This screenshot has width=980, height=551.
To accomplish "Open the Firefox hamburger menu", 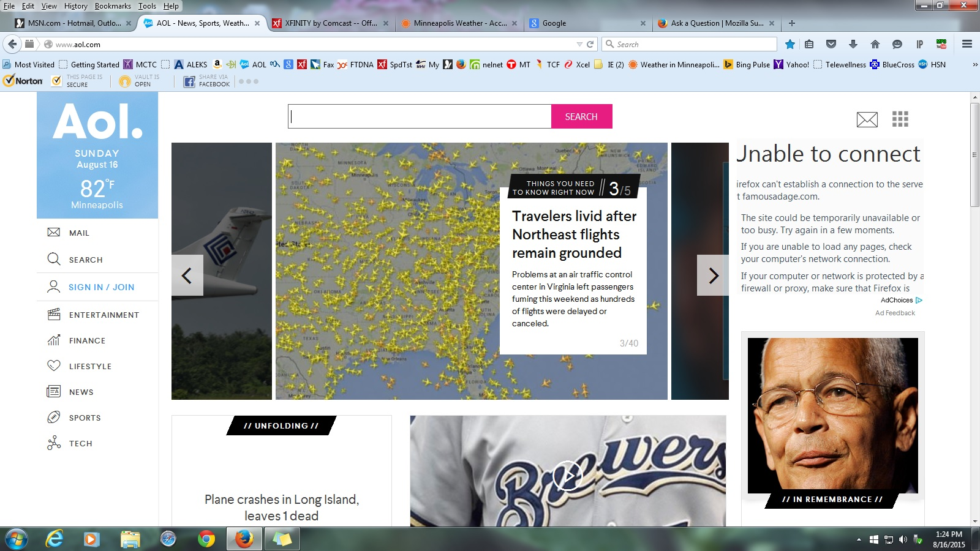I will 967,44.
